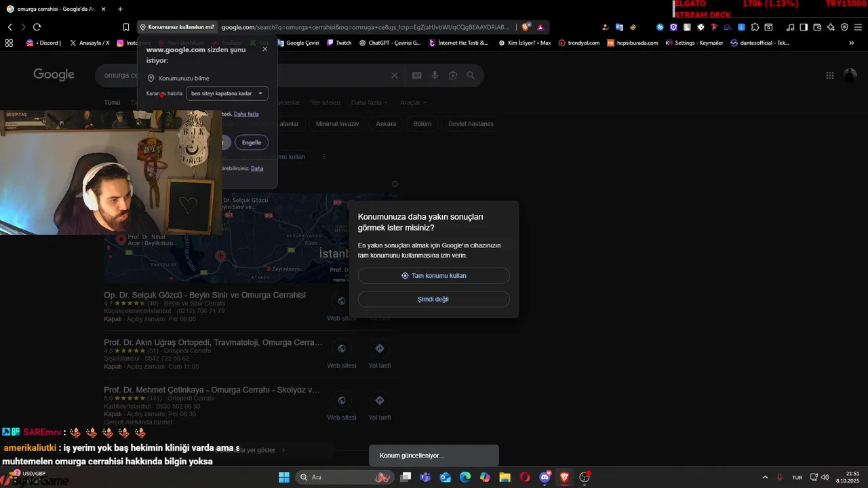Select the 'Minimal invaziv' filter chip

click(x=337, y=124)
